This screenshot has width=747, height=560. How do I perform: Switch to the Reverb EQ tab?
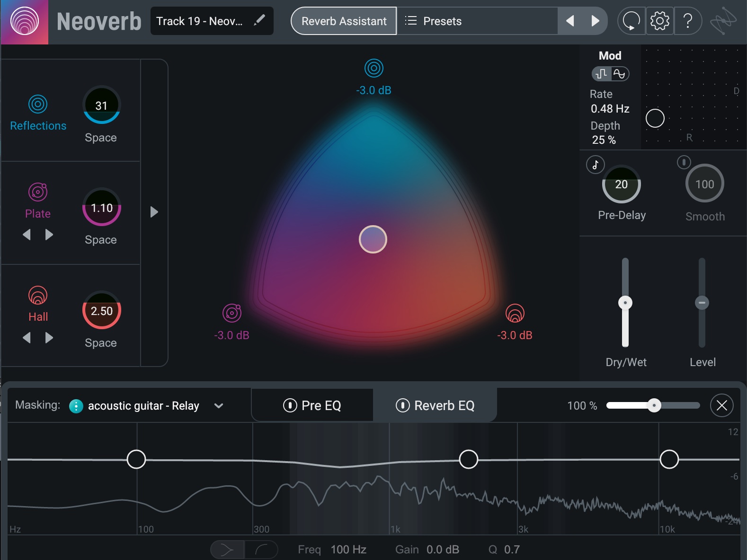444,405
